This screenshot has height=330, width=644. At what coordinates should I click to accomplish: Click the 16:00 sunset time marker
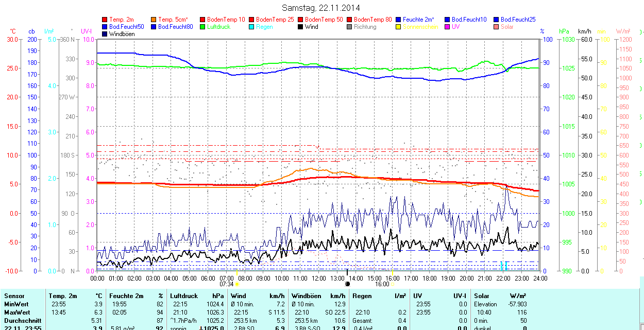click(x=382, y=284)
